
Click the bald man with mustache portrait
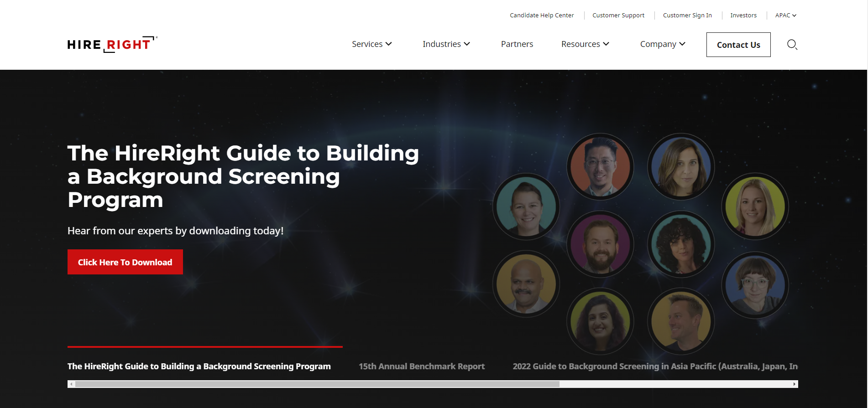[526, 284]
